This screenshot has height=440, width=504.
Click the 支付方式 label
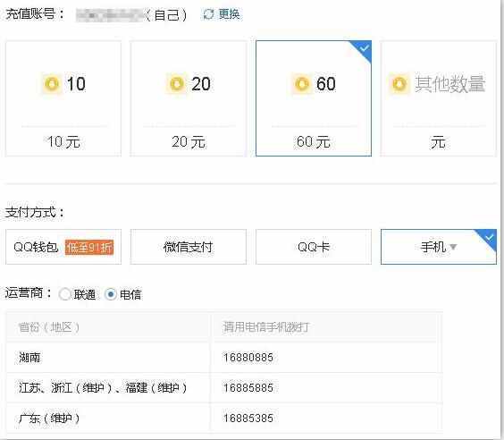pyautogui.click(x=35, y=212)
